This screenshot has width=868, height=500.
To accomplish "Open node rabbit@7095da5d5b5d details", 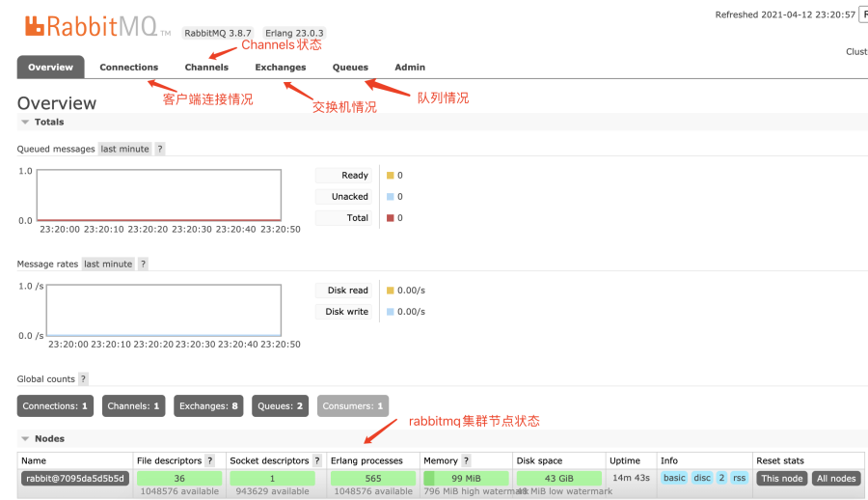I will pos(74,479).
